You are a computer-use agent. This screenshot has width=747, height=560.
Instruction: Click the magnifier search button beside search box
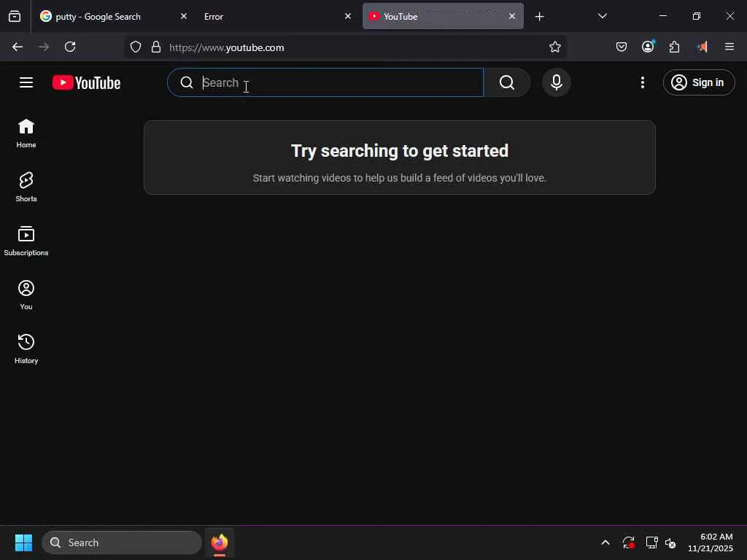[507, 82]
